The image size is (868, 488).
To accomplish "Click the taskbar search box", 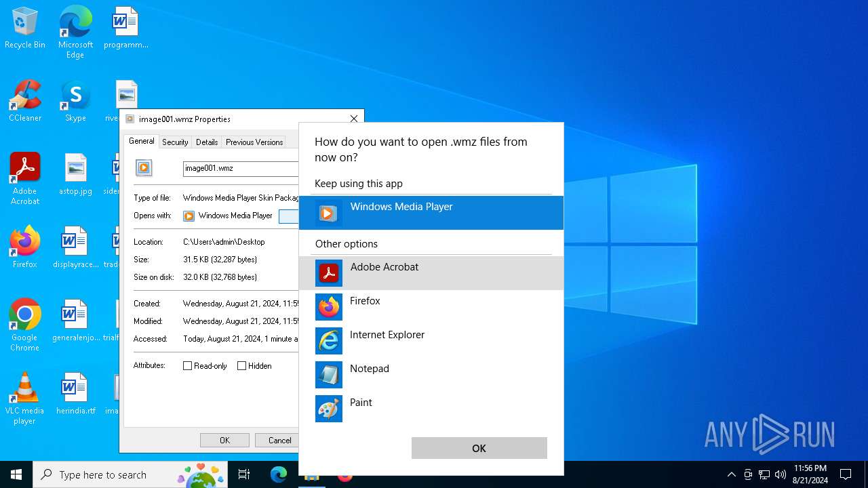I will tap(130, 474).
